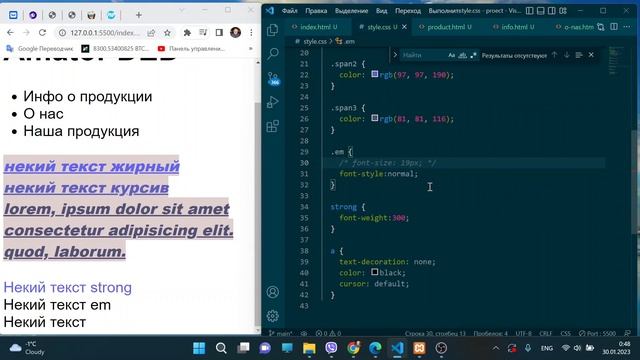Viewport: 640px width, 360px height.
Task: Open the Вид menu
Action: point(381,11)
